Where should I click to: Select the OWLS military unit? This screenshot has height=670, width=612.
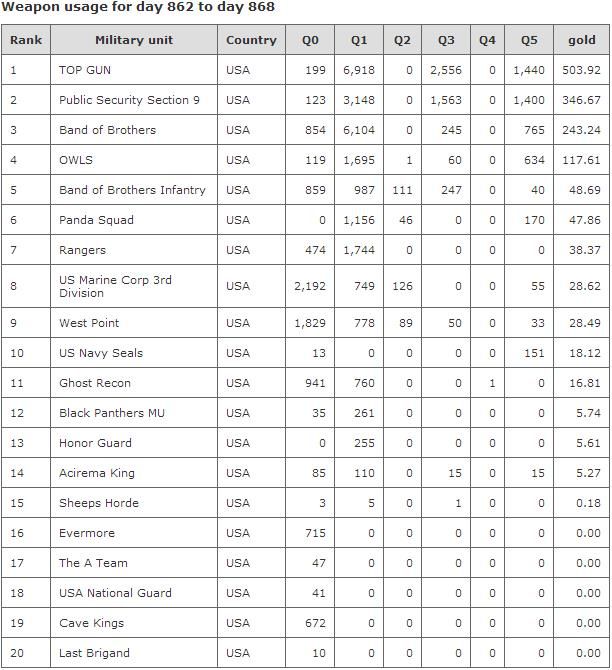tap(76, 160)
